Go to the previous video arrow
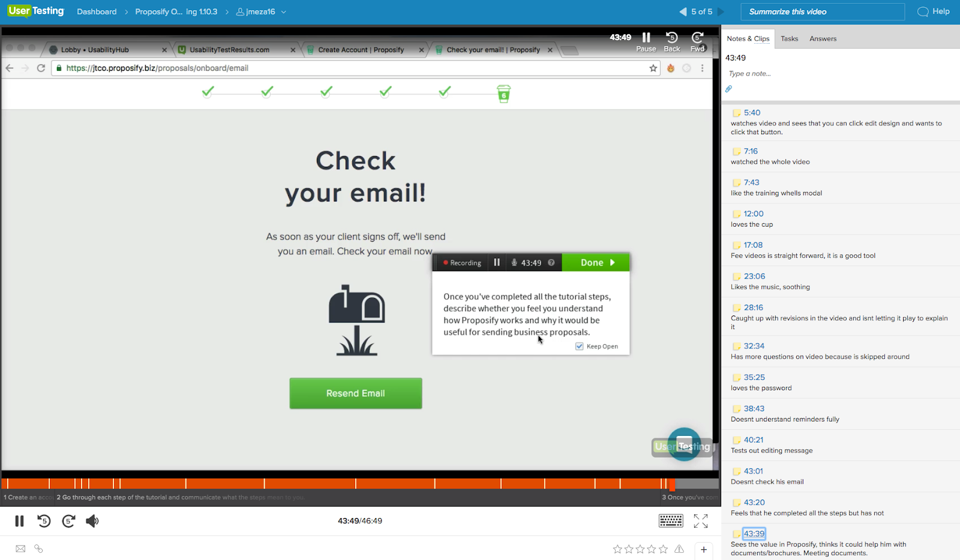 683,11
